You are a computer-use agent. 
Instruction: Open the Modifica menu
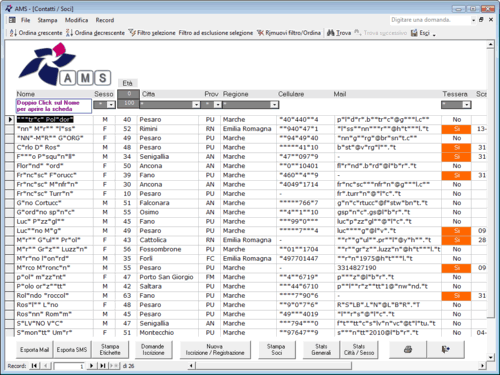coord(76,20)
